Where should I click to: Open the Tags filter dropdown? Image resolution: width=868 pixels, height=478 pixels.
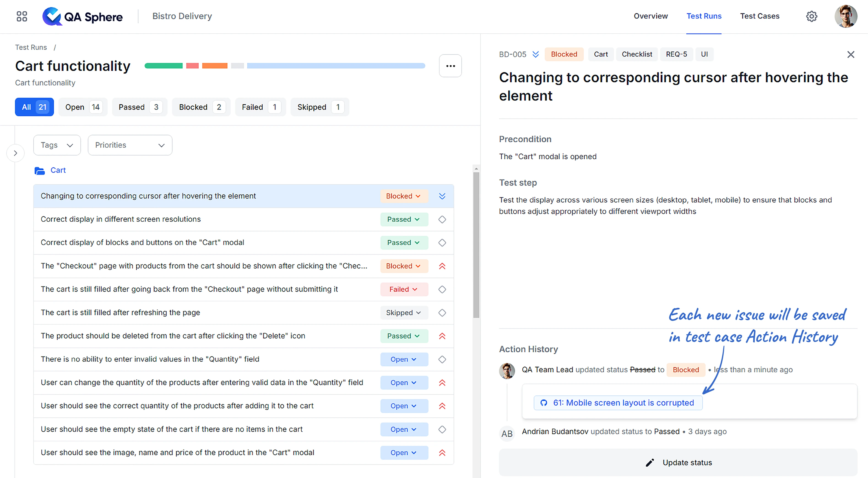pos(57,145)
